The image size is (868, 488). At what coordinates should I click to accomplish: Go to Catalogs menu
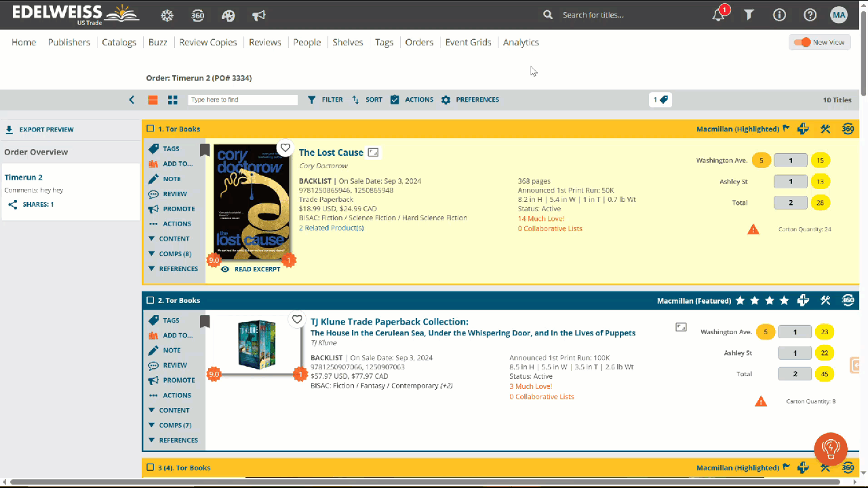pos(119,42)
